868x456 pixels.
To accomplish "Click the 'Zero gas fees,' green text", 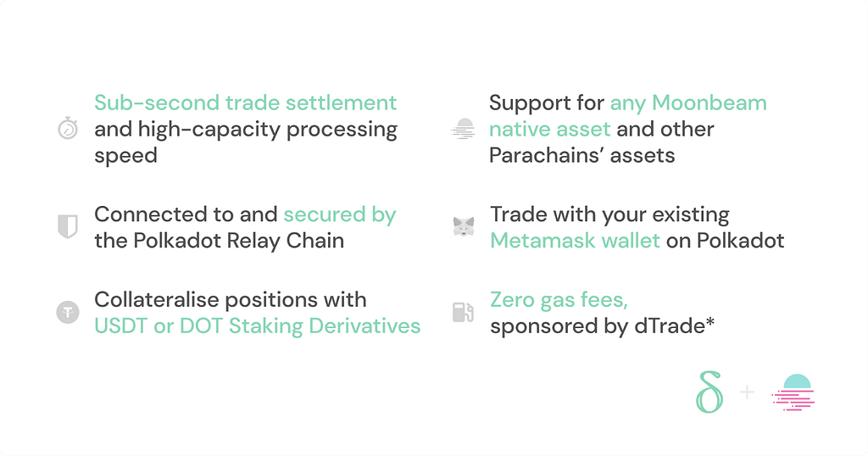I will (559, 299).
